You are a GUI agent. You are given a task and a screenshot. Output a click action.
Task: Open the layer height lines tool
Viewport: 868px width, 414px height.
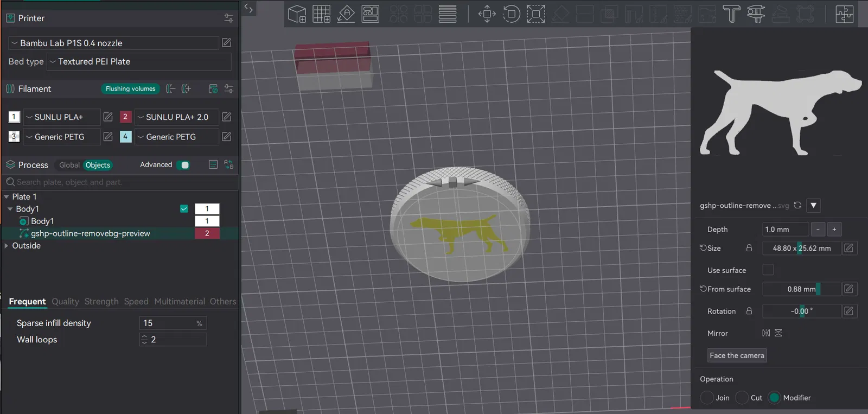pyautogui.click(x=448, y=14)
